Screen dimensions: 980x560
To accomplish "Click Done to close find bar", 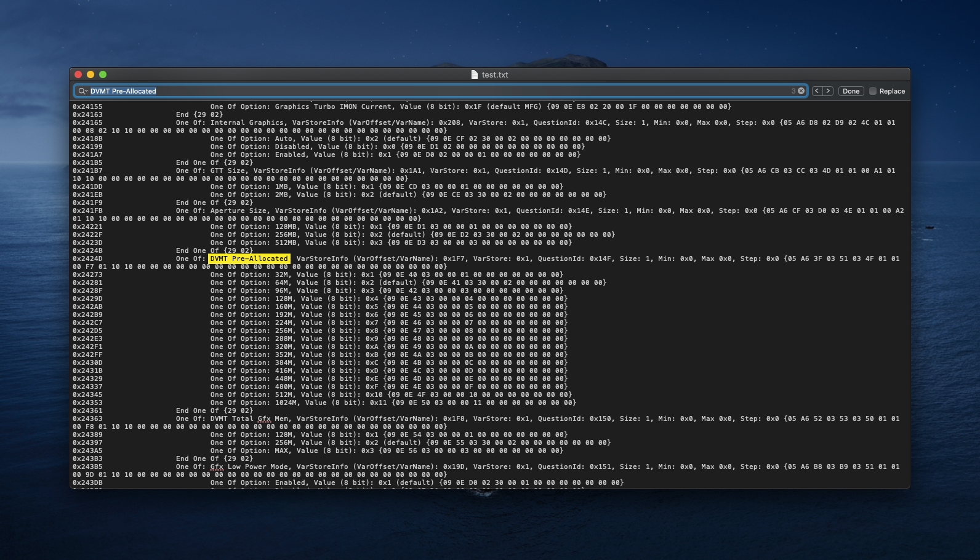I will coord(851,91).
